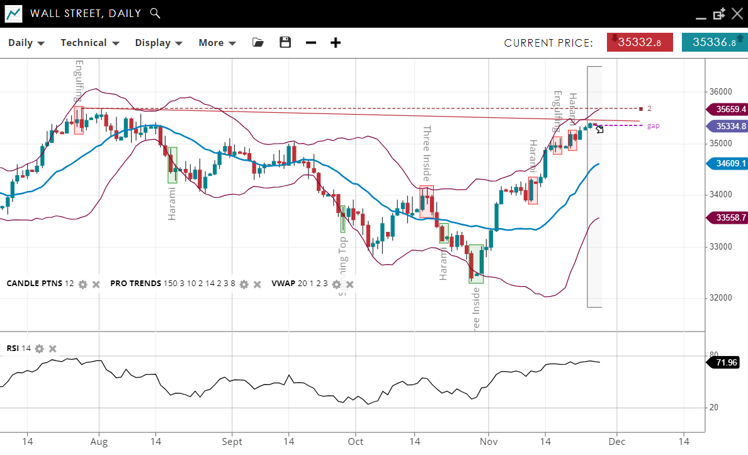
Task: Open the More menu
Action: [x=217, y=43]
